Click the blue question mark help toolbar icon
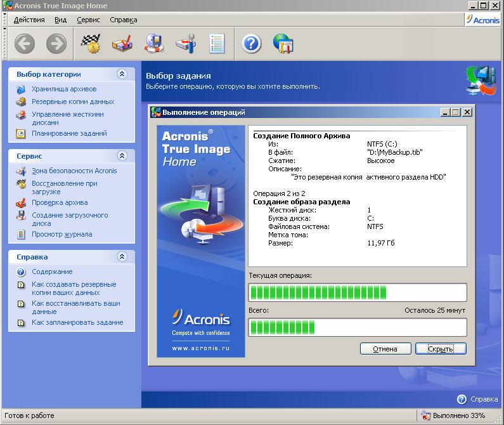The width and height of the screenshot is (504, 425). (251, 43)
